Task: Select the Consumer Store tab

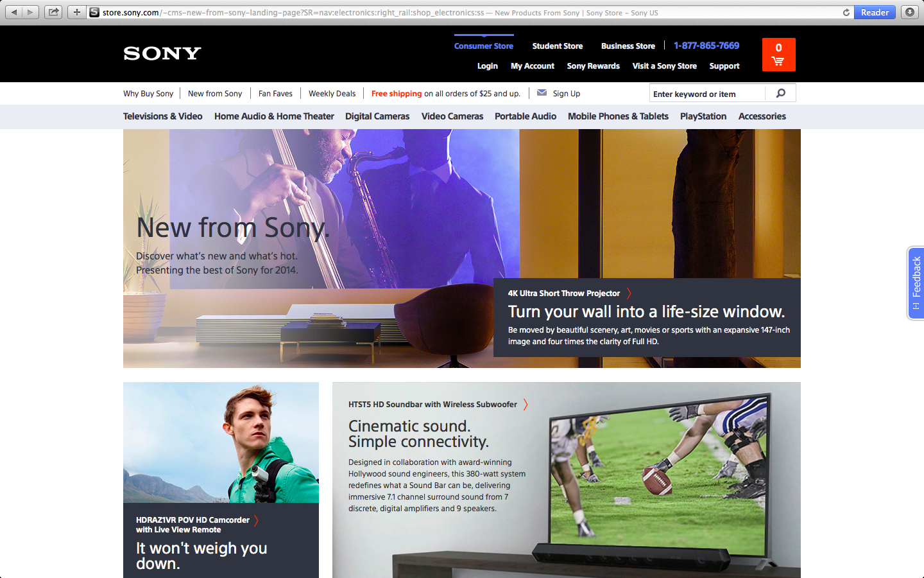Action: (484, 46)
